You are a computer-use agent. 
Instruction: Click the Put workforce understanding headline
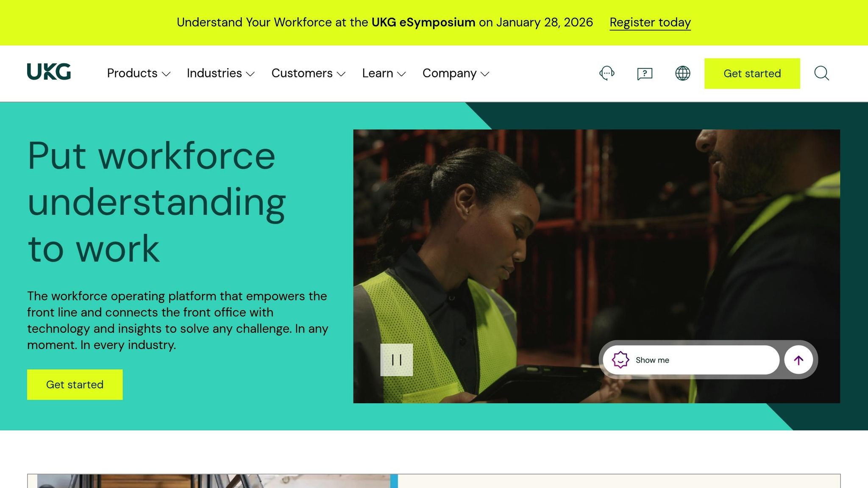[157, 202]
